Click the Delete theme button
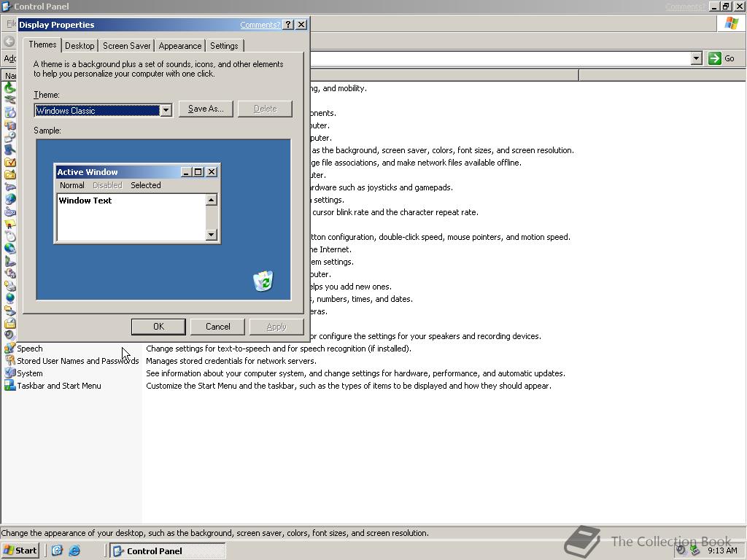 tap(266, 109)
